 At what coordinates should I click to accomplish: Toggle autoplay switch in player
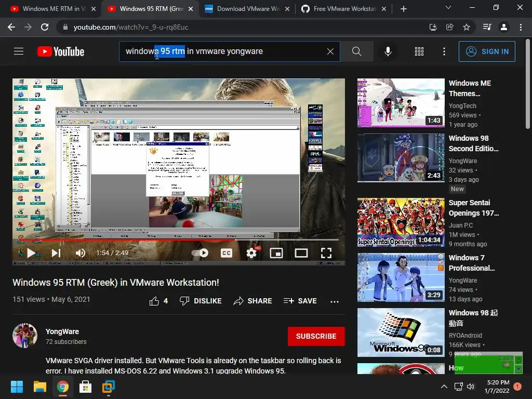[x=200, y=253]
